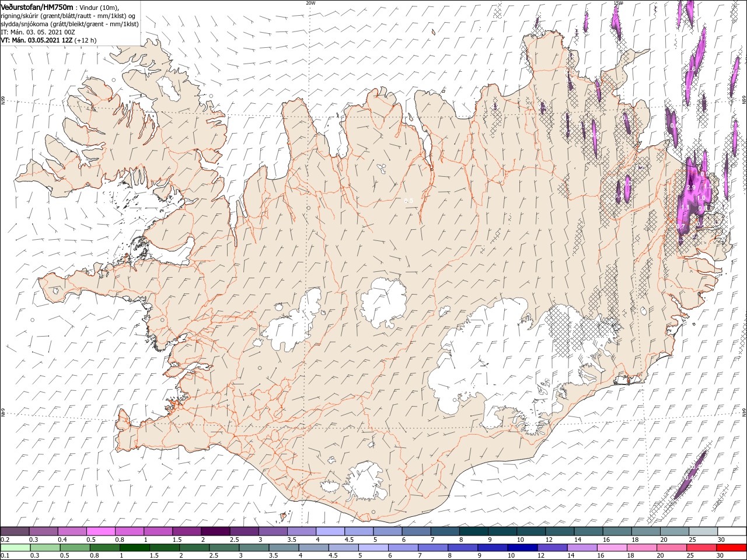Click the VT: Mán. 03.05.2021 12Z valid-time line
The image size is (747, 560).
pos(48,40)
